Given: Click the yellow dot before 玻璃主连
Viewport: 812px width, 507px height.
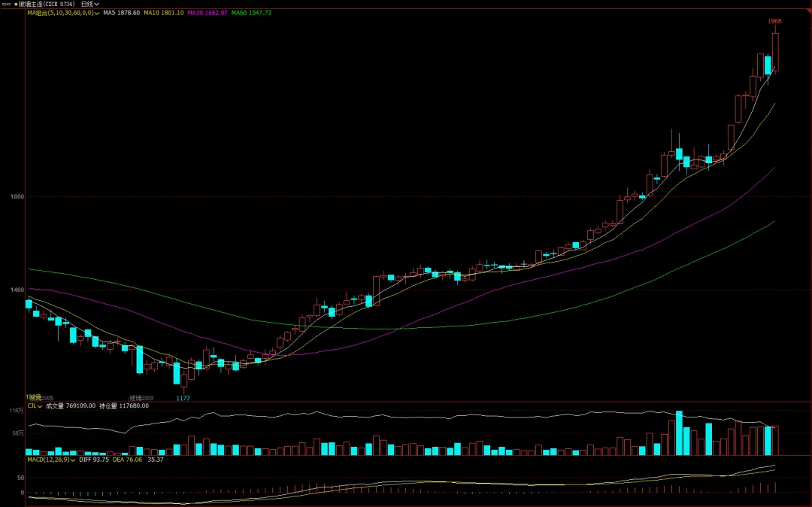Looking at the screenshot, I should (16, 5).
